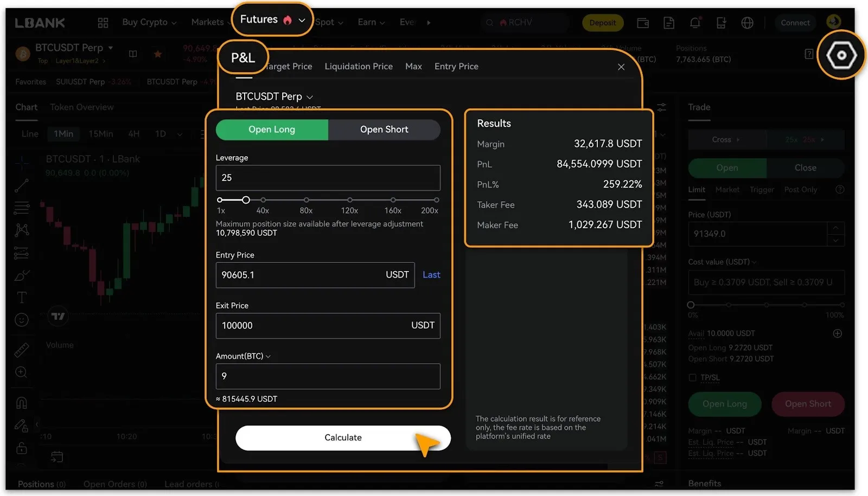The height and width of the screenshot is (496, 868).
Task: Close the calculator dialog
Action: (x=621, y=67)
